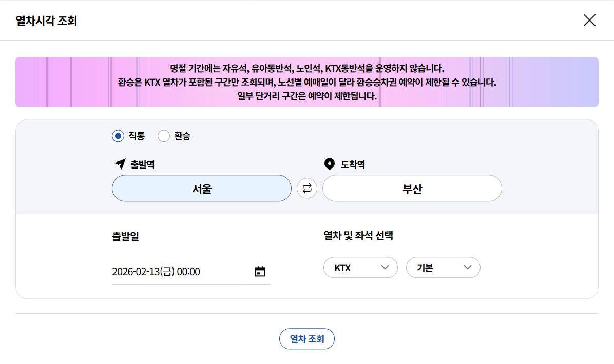Click the swap stations arrows icon
Image resolution: width=614 pixels, height=364 pixels.
(x=306, y=188)
